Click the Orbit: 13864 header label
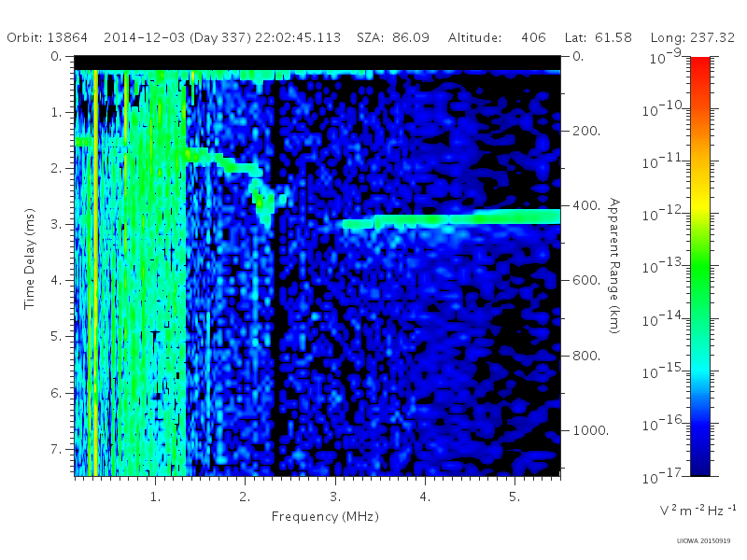The height and width of the screenshot is (560, 747). pos(48,37)
